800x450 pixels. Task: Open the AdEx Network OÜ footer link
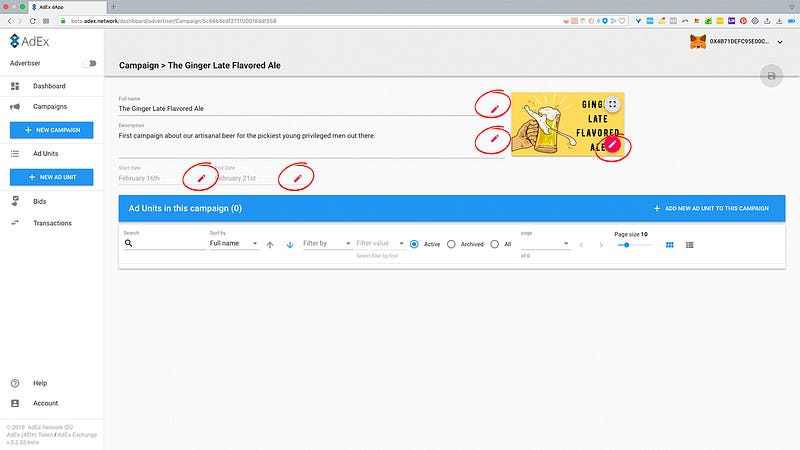coord(50,428)
